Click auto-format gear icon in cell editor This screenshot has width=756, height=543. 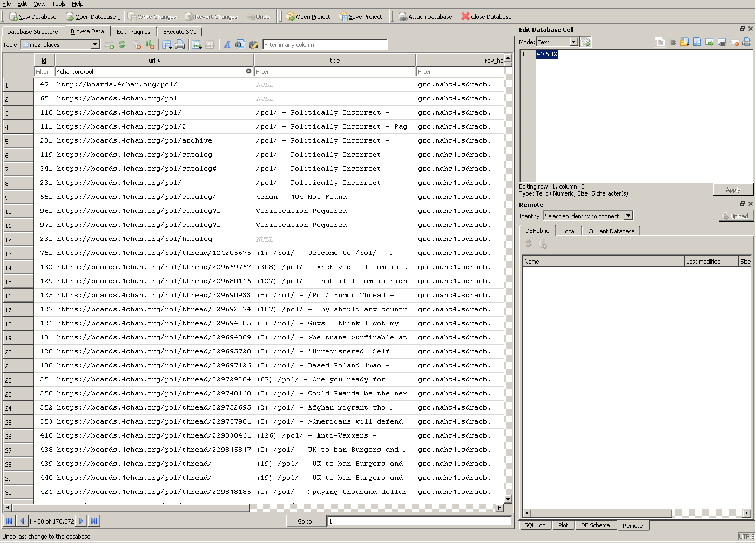(586, 42)
